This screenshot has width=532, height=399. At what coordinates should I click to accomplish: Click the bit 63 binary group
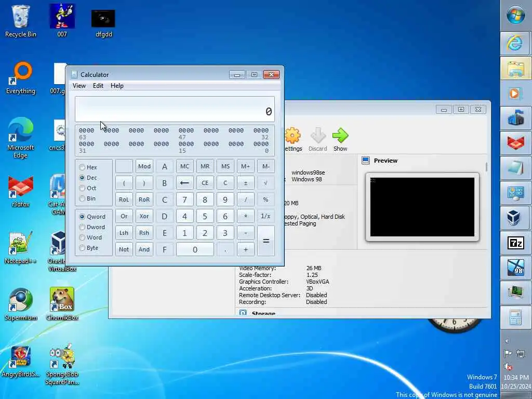86,130
